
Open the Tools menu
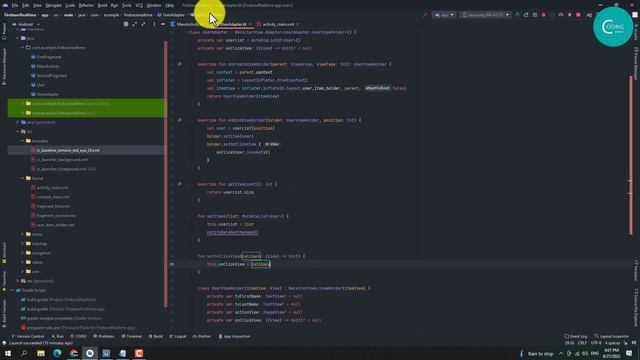(127, 5)
